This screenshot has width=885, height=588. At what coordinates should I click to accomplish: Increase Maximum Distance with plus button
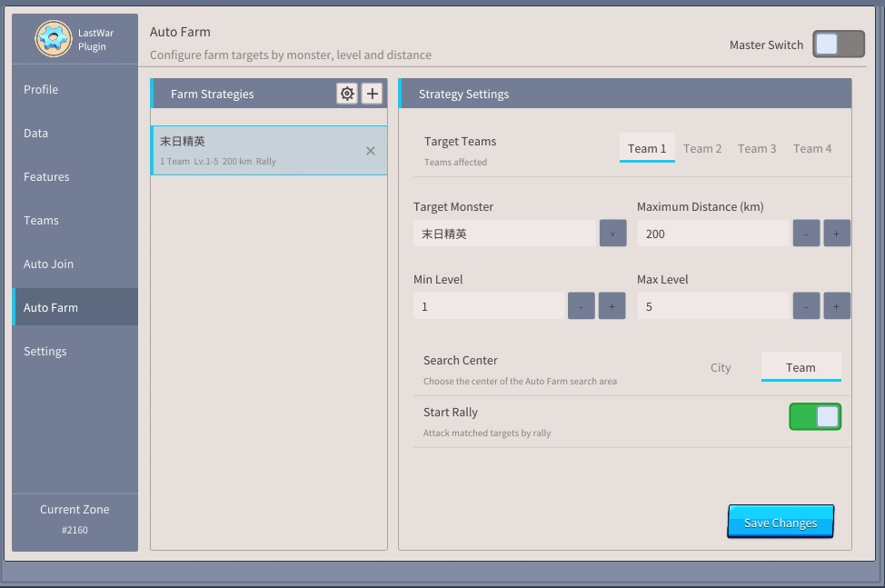pos(837,234)
